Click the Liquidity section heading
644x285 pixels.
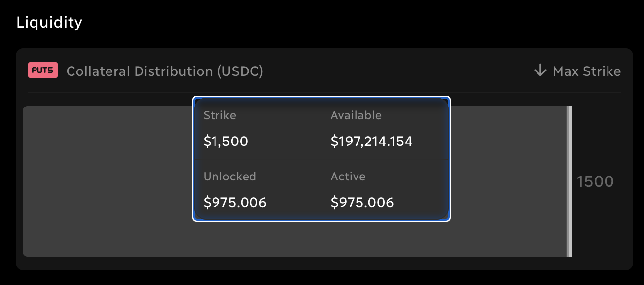(x=49, y=22)
